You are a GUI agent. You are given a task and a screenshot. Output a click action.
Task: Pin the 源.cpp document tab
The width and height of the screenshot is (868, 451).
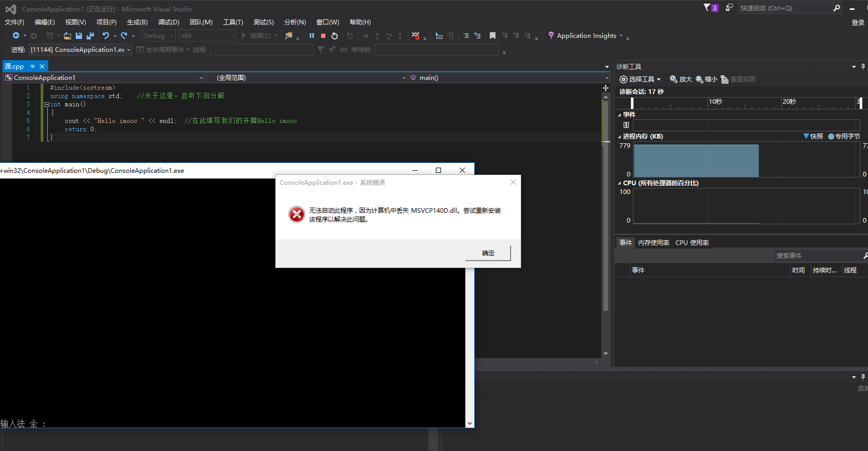[32, 66]
